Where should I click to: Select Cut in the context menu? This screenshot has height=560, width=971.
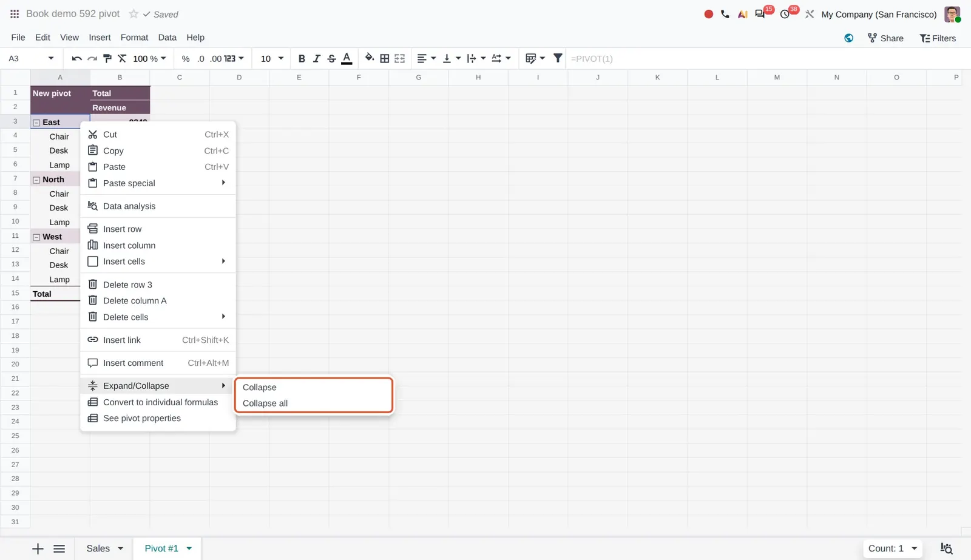pos(158,135)
